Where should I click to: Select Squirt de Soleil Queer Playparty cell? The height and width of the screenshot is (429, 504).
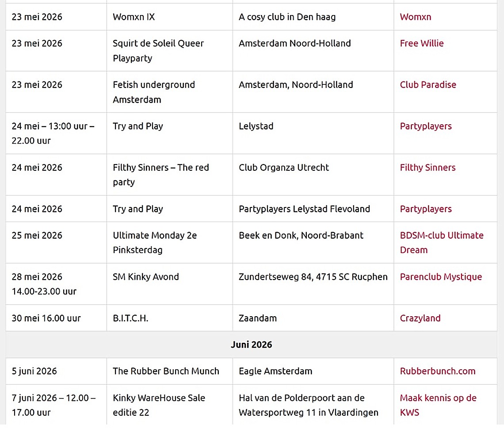pyautogui.click(x=169, y=51)
